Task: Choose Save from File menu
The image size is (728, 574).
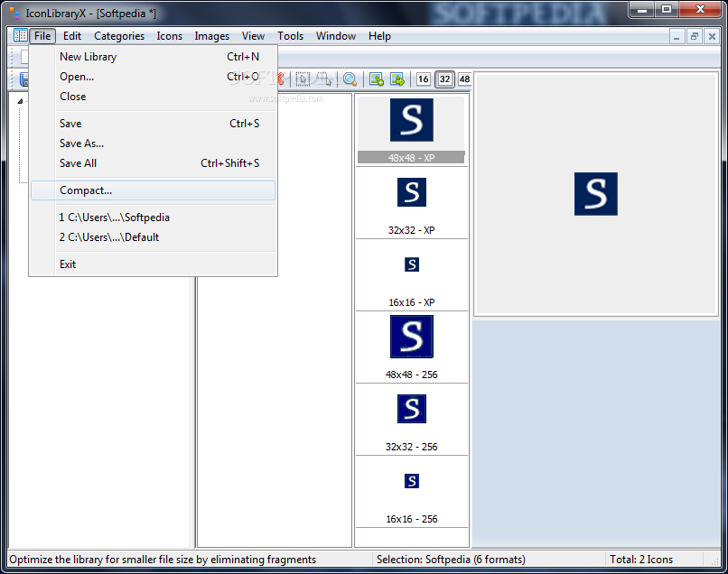Action: (x=154, y=124)
